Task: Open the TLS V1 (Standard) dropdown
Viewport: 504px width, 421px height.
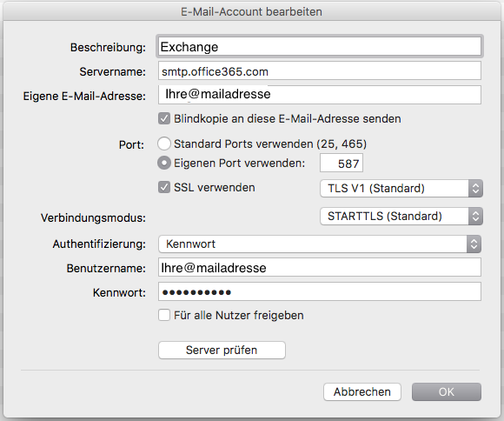Action: point(401,188)
